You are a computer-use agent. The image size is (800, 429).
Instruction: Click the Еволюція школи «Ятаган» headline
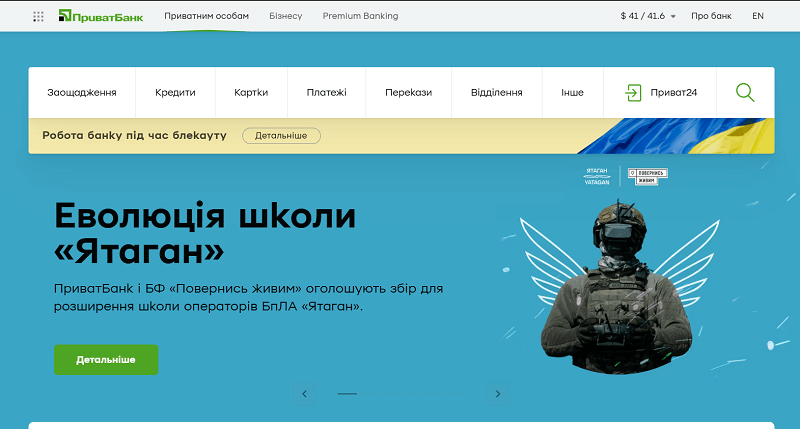tap(205, 233)
